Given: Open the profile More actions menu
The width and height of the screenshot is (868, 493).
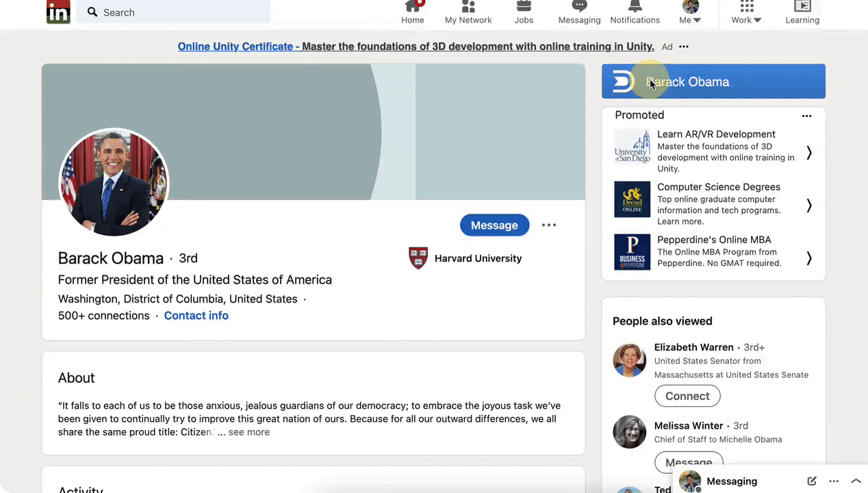Looking at the screenshot, I should [x=549, y=225].
